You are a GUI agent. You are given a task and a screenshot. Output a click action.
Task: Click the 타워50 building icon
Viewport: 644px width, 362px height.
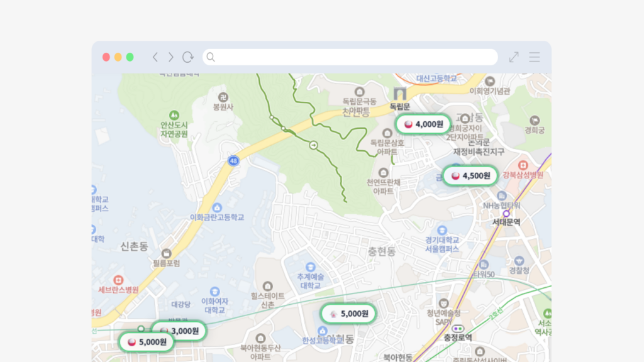(484, 264)
